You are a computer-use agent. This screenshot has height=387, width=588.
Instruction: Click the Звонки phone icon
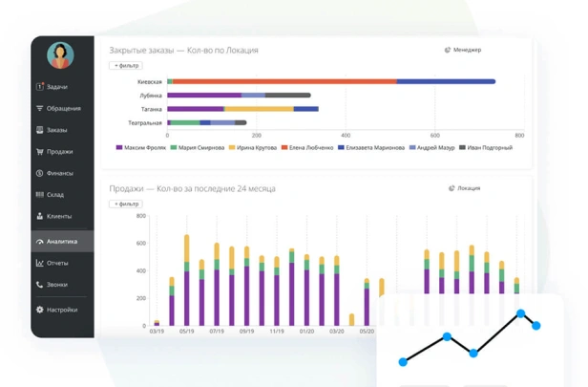[x=39, y=285]
